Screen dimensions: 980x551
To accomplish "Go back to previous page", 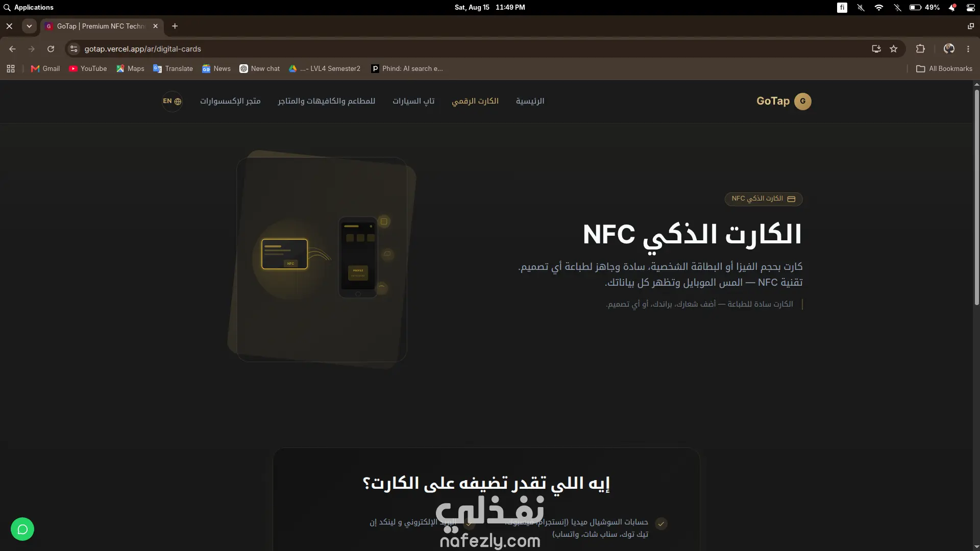I will [x=12, y=49].
